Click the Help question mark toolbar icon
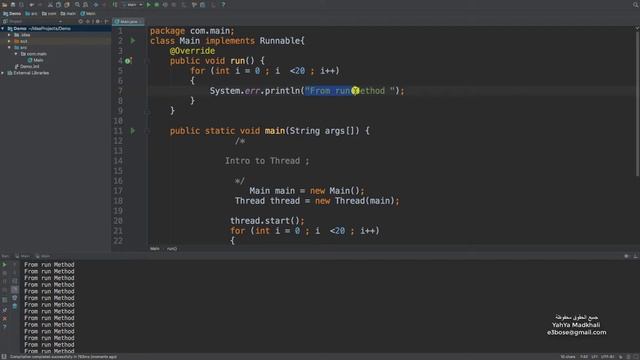This screenshot has height=360, width=640. 223,4
